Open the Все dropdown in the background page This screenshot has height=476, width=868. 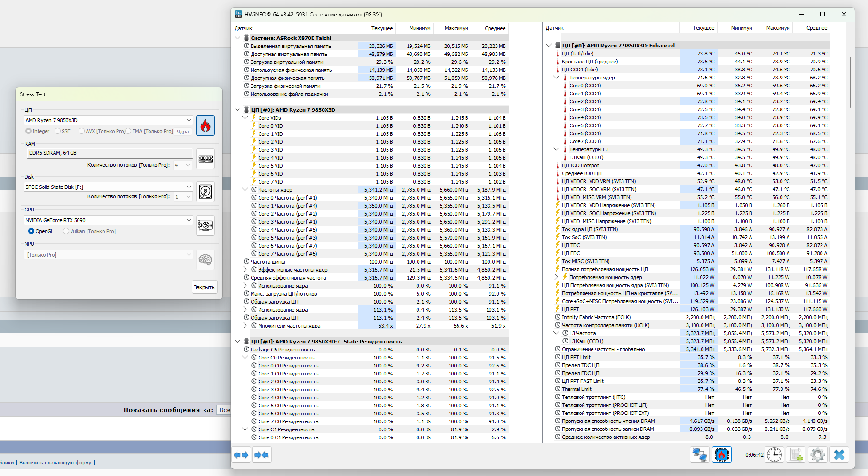[224, 410]
